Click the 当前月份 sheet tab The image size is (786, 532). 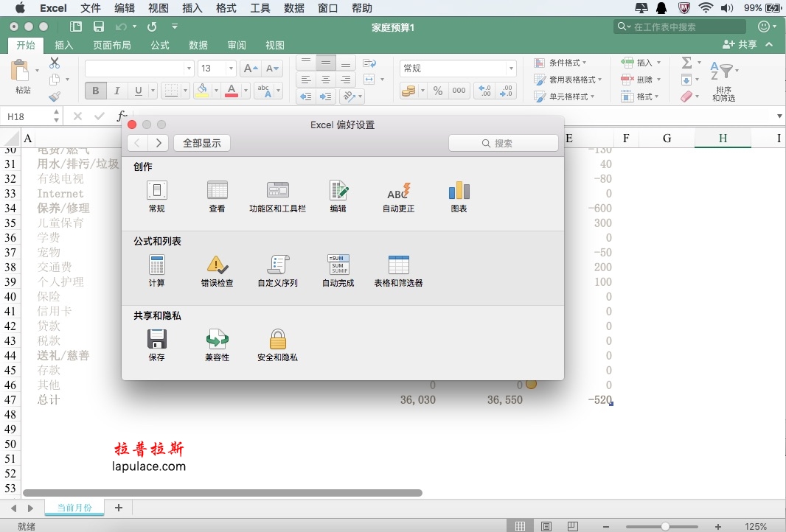pyautogui.click(x=74, y=507)
